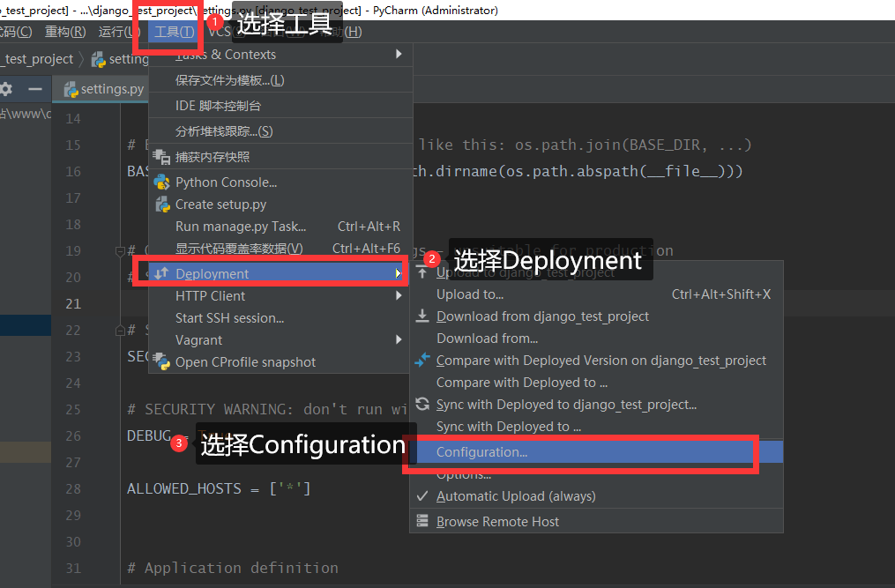Expand the Tasks & Contexts submenu arrow
The width and height of the screenshot is (895, 588).
click(x=399, y=55)
